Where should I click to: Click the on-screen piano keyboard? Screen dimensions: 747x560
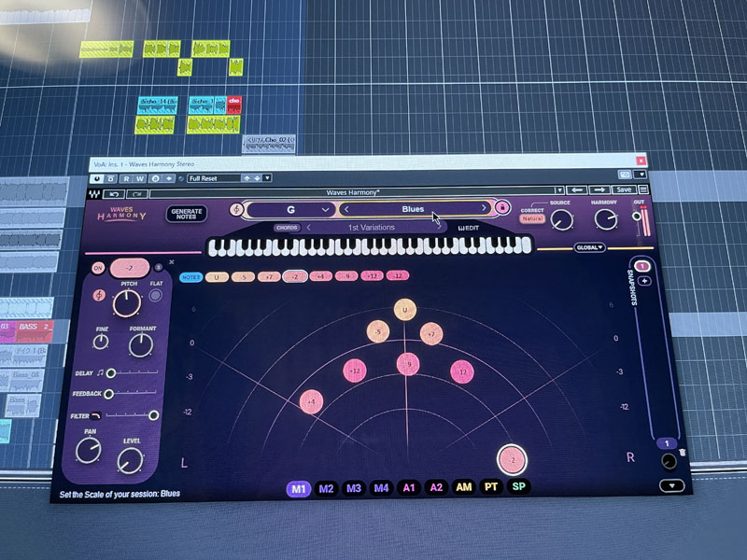(370, 246)
